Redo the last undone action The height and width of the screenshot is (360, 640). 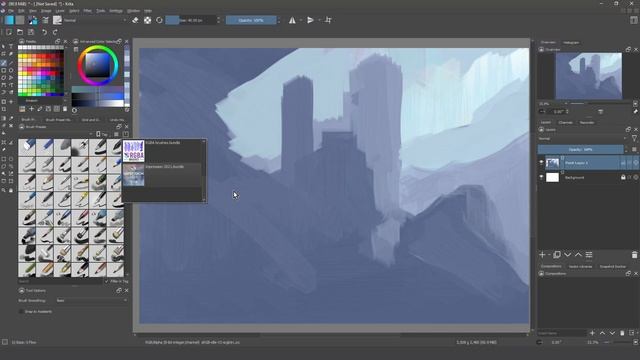tap(55, 32)
